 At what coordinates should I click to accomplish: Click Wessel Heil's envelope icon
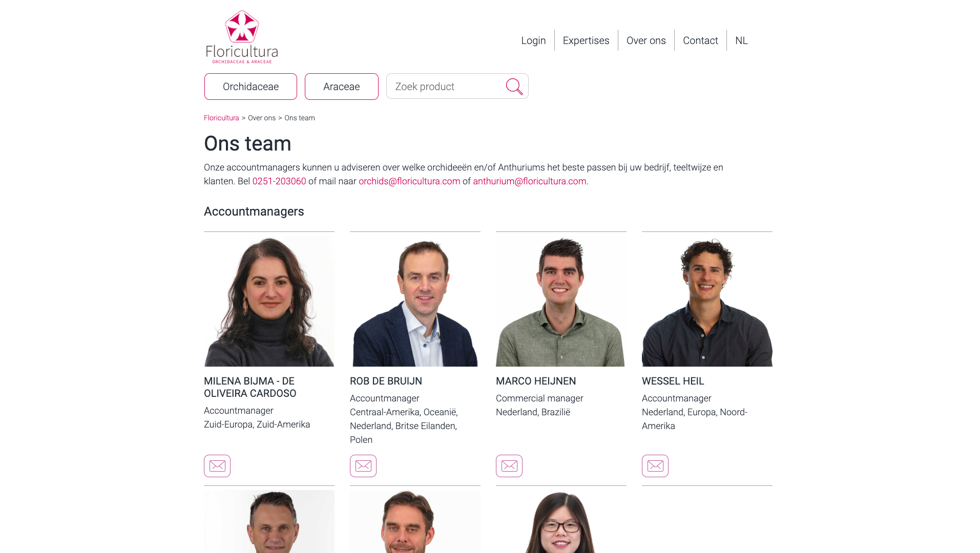pos(655,466)
